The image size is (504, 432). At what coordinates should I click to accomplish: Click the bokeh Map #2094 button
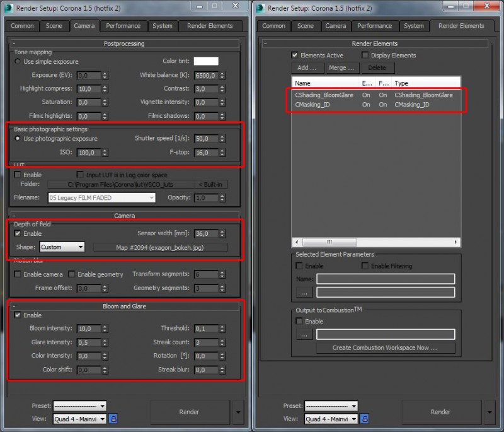tap(160, 247)
